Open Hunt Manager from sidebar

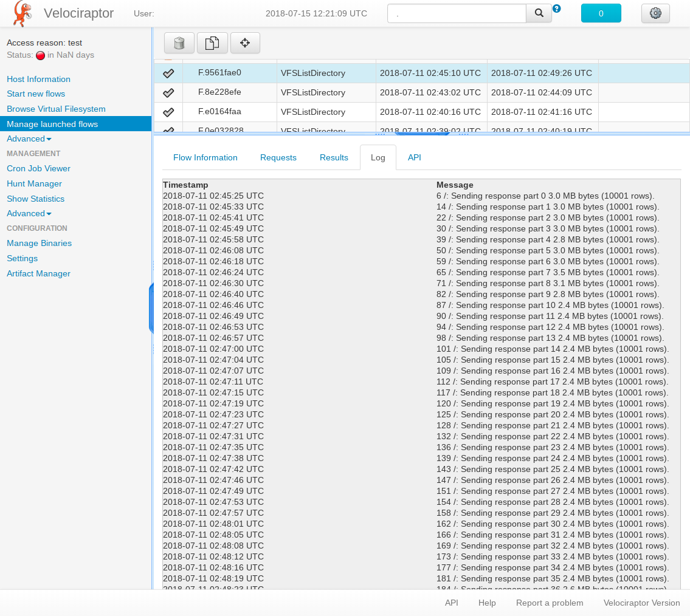[x=34, y=183]
